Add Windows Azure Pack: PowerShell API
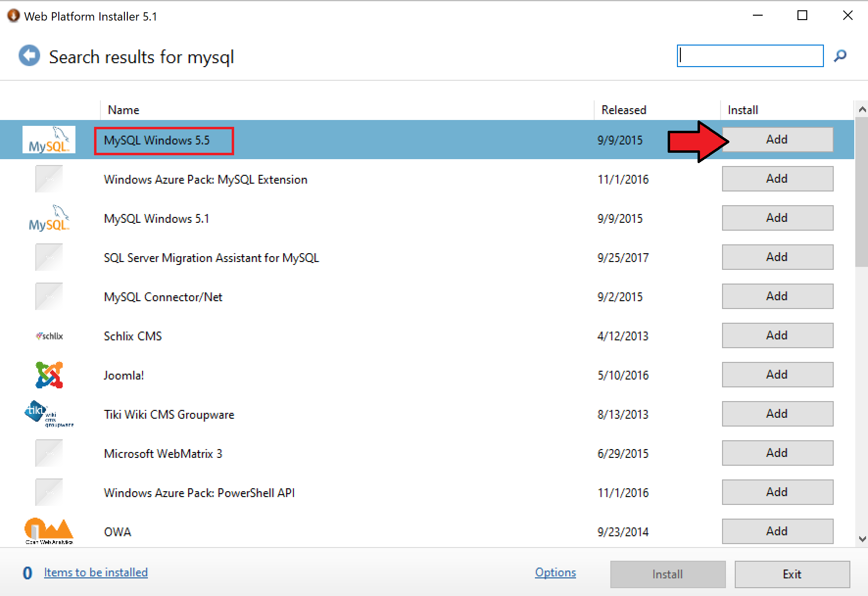Screen dimensions: 868x596 [777, 492]
